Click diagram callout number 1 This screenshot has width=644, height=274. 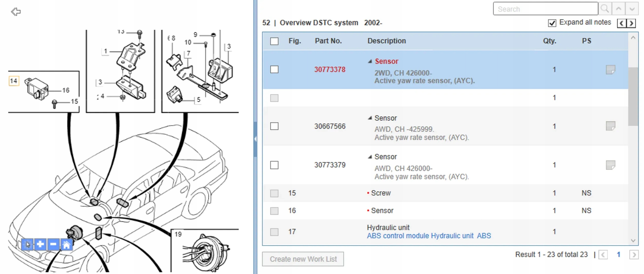tap(106, 51)
